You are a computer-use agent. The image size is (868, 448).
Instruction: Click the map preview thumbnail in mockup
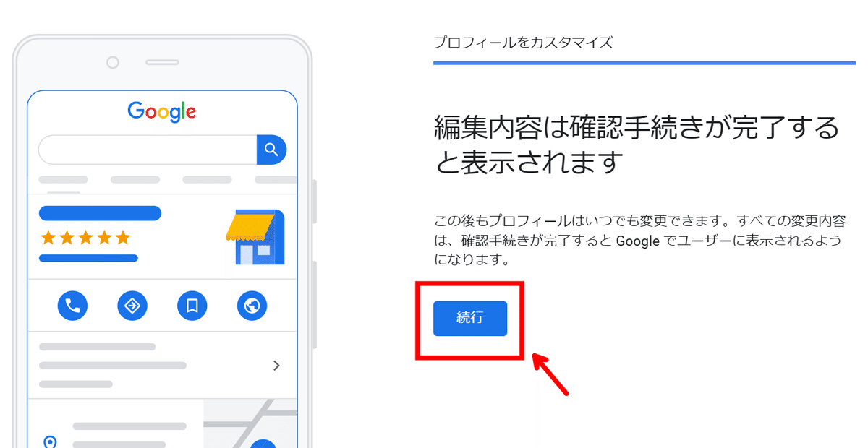coord(250,423)
